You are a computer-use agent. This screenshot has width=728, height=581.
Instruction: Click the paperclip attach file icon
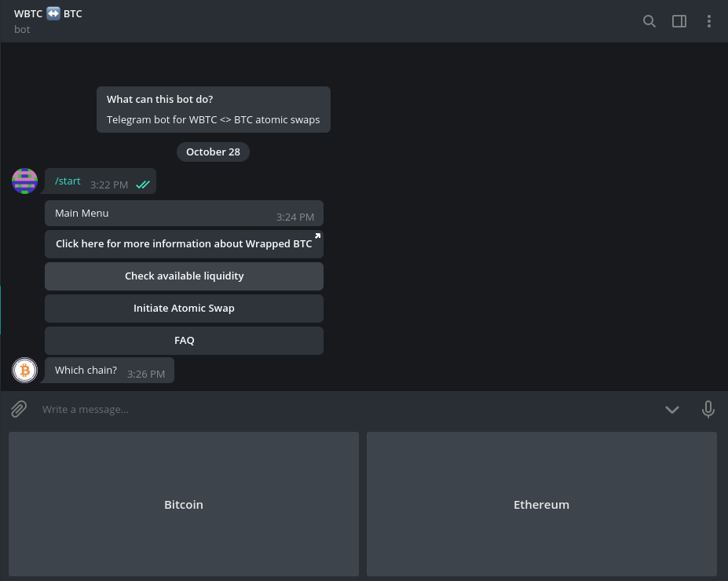pyautogui.click(x=19, y=409)
